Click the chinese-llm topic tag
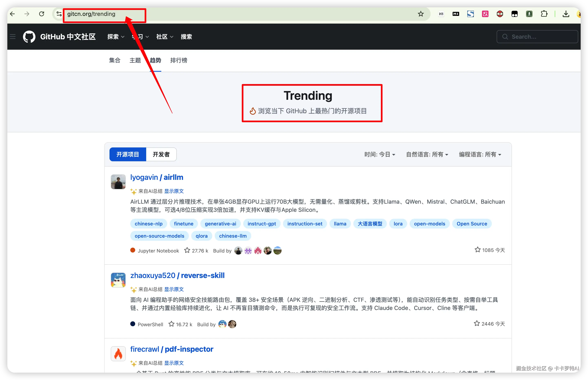 233,236
